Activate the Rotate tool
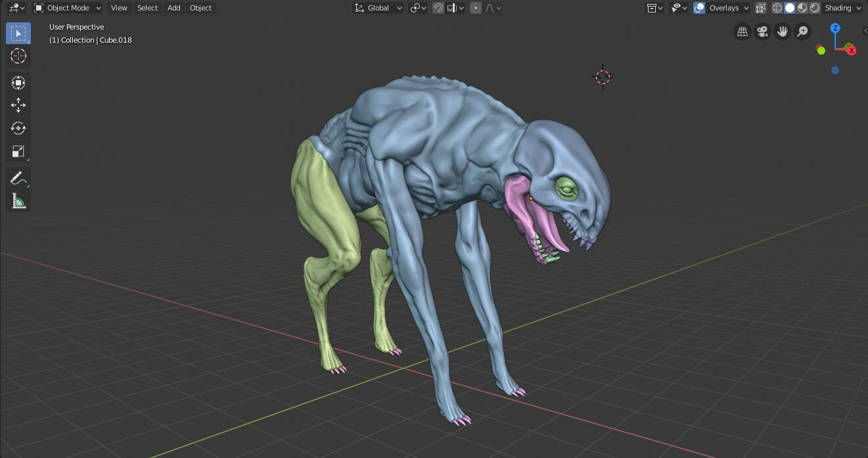This screenshot has width=868, height=458. pos(18,128)
